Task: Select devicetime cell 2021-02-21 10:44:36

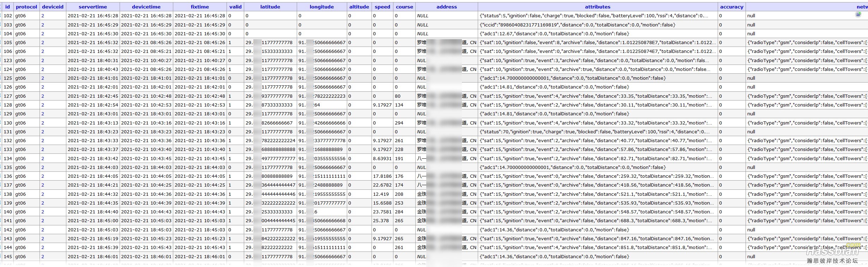Action: point(146,194)
